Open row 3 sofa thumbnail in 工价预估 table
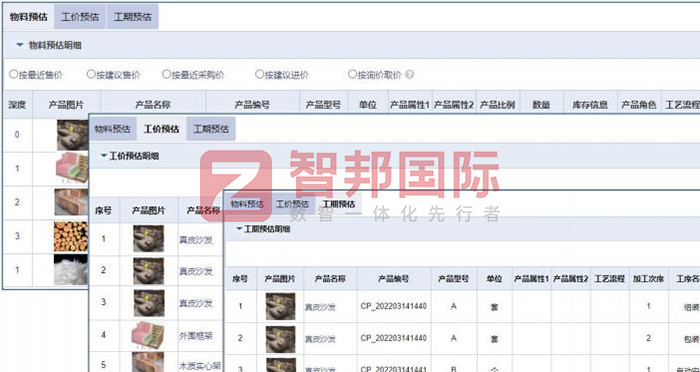 (149, 303)
